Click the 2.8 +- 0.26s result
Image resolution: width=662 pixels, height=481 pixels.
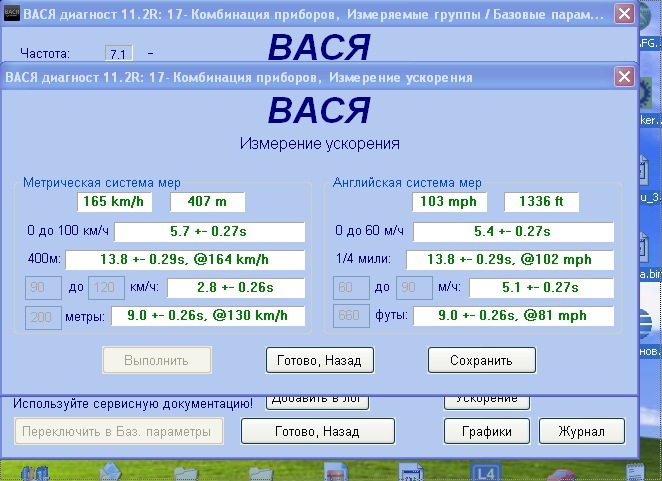tap(236, 288)
